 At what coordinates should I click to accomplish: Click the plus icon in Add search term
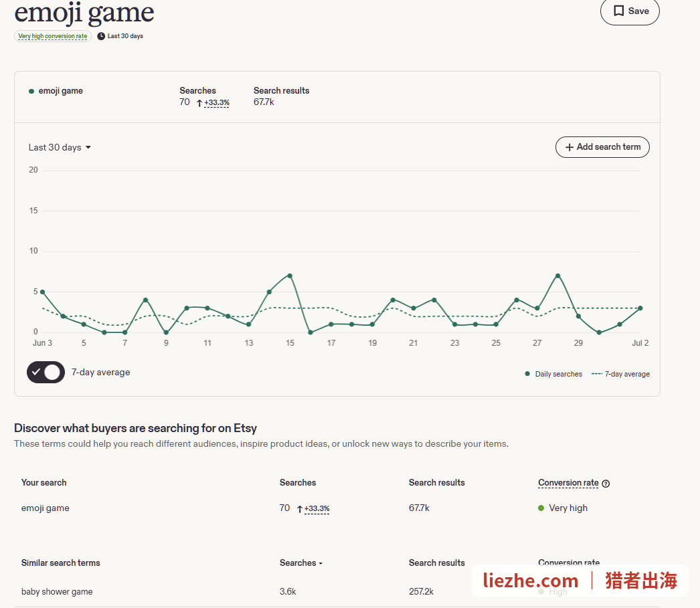(x=570, y=147)
